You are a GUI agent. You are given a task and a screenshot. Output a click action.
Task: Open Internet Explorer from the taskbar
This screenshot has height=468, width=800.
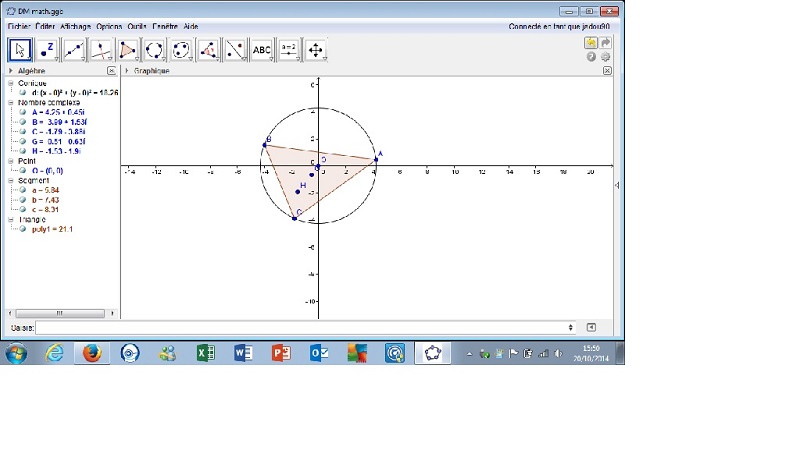(54, 353)
